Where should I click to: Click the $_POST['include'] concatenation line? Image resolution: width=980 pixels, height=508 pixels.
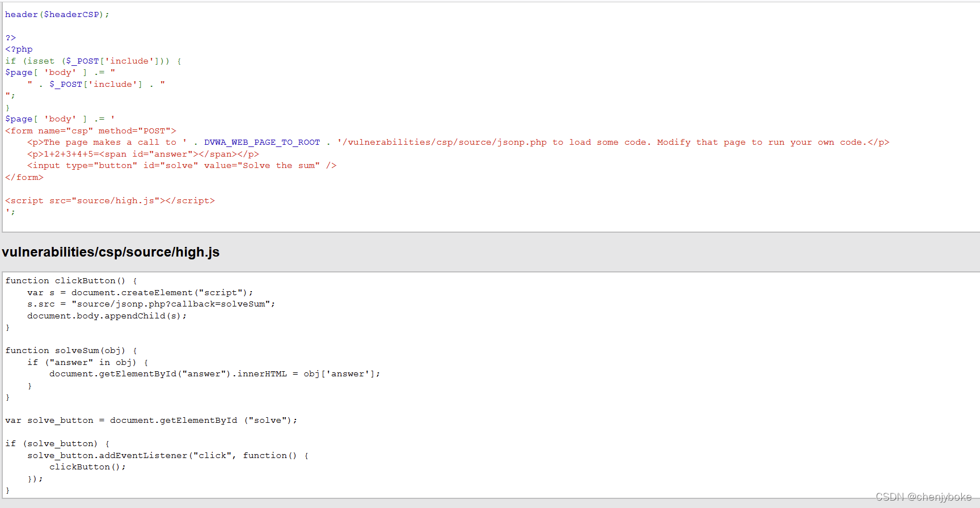point(96,85)
